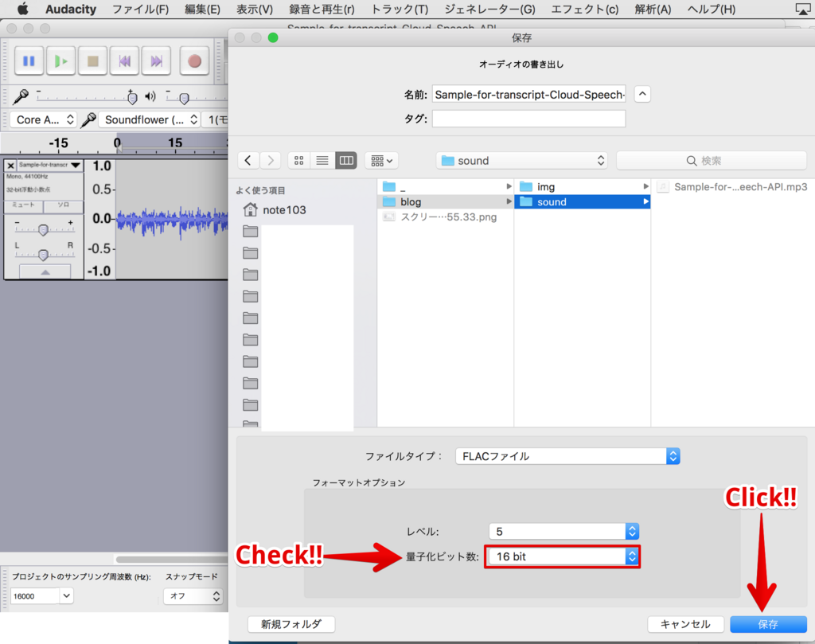The width and height of the screenshot is (815, 644).
Task: Open 表示(V) menu
Action: coord(255,10)
